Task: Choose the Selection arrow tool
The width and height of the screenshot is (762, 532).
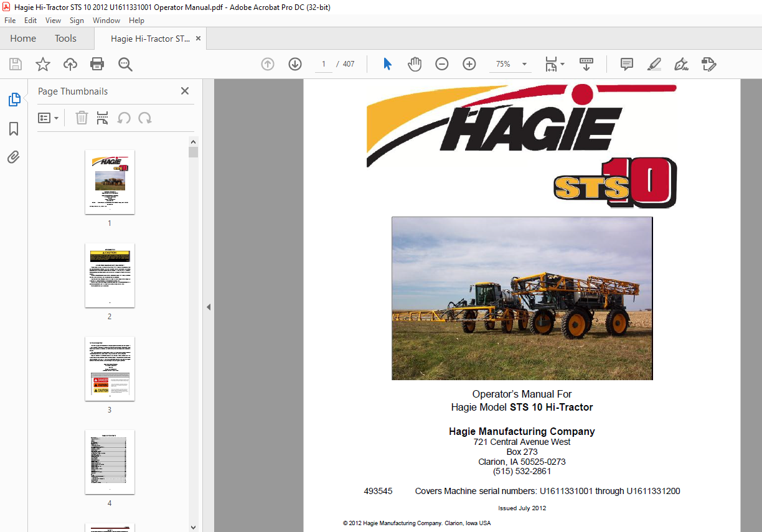Action: click(387, 64)
